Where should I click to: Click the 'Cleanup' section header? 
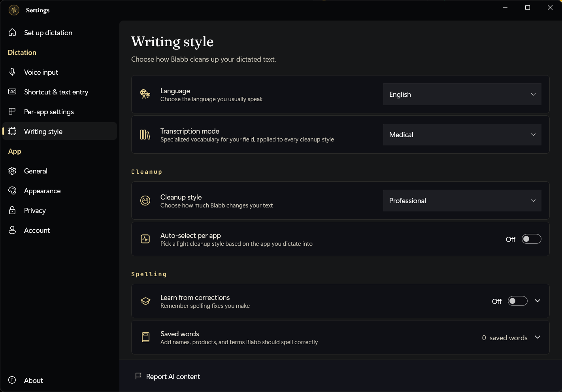click(147, 172)
